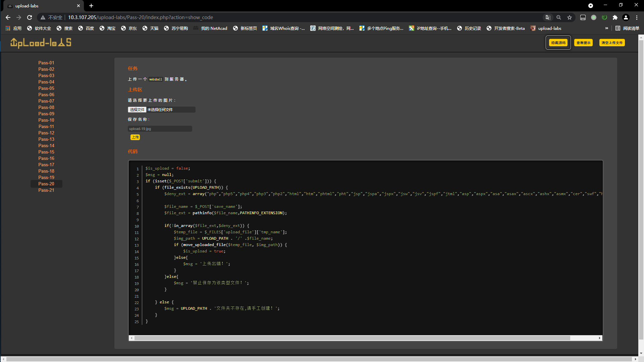Bookmark this page with star icon
Image resolution: width=644 pixels, height=362 pixels.
point(570,17)
